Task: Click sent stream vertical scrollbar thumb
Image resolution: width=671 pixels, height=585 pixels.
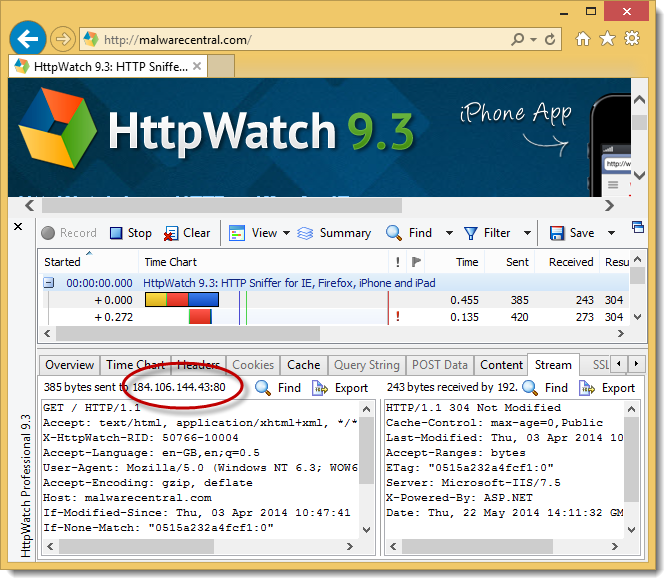Action: 366,449
